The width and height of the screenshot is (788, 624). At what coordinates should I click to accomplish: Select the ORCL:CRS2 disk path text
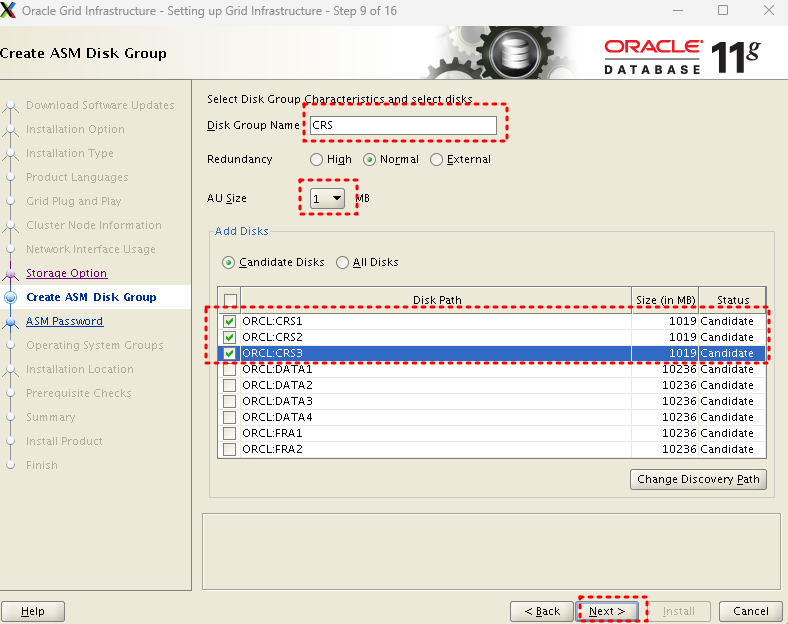click(272, 337)
